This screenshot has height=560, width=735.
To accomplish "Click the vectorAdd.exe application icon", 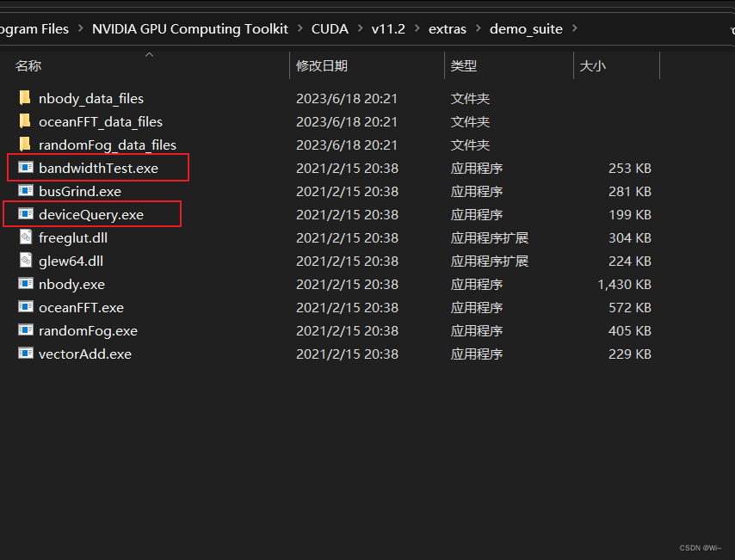I will point(26,354).
